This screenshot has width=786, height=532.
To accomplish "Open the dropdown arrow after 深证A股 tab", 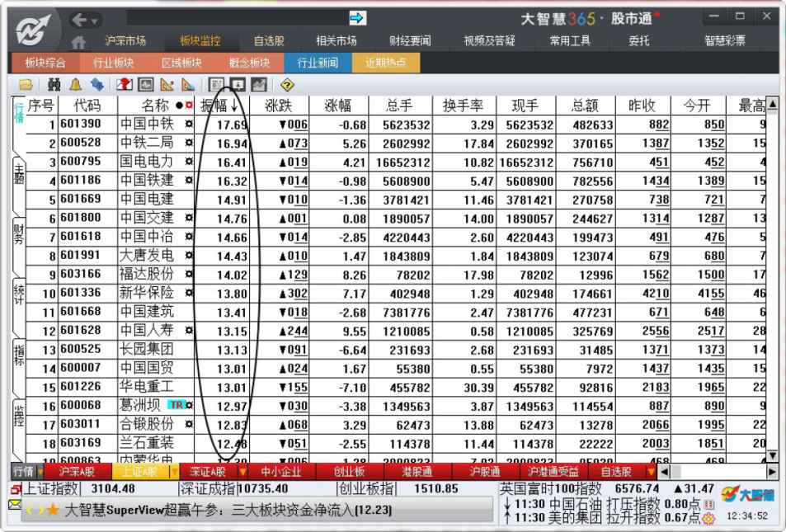I will coord(242,471).
